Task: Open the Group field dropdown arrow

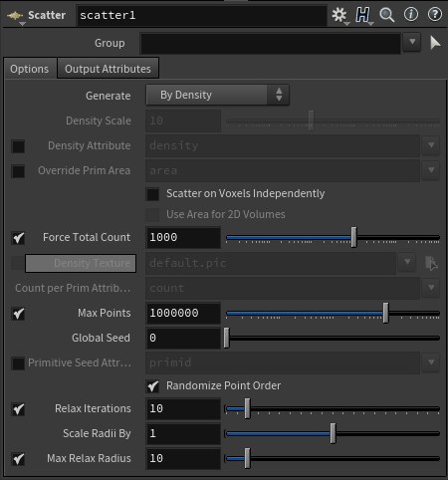Action: pyautogui.click(x=412, y=42)
